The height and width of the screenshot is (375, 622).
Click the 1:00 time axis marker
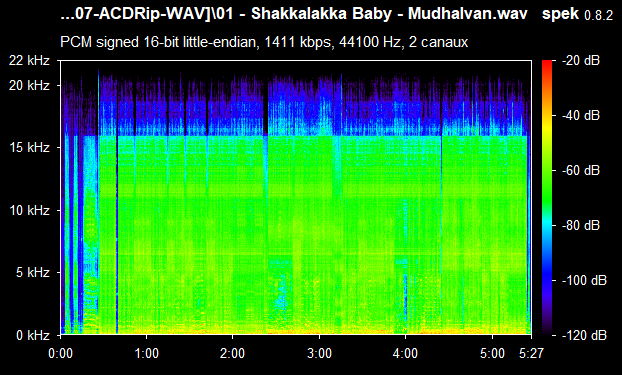coord(146,353)
